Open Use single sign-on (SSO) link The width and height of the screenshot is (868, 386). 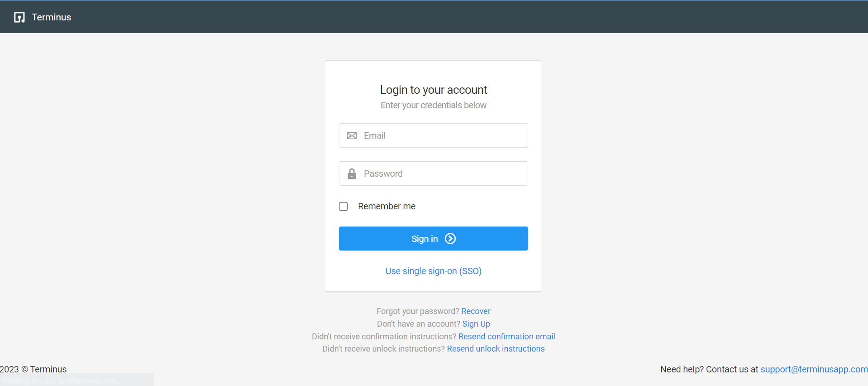(x=434, y=271)
